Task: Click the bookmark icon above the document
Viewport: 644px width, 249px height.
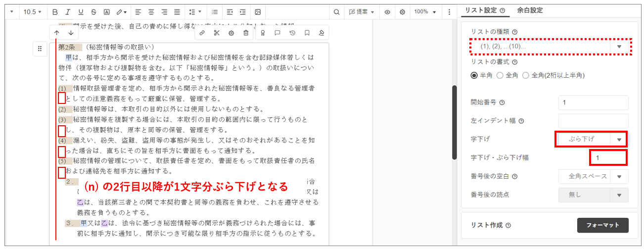Action: [x=307, y=33]
